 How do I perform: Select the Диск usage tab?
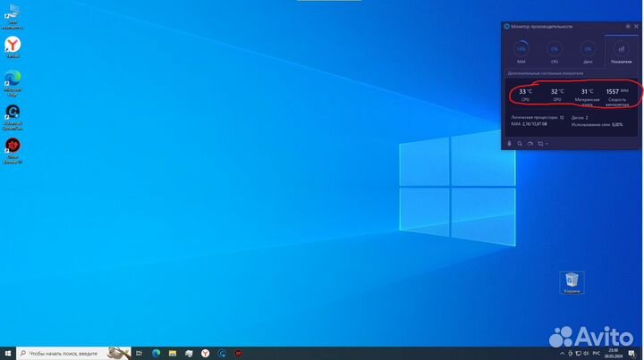point(587,48)
